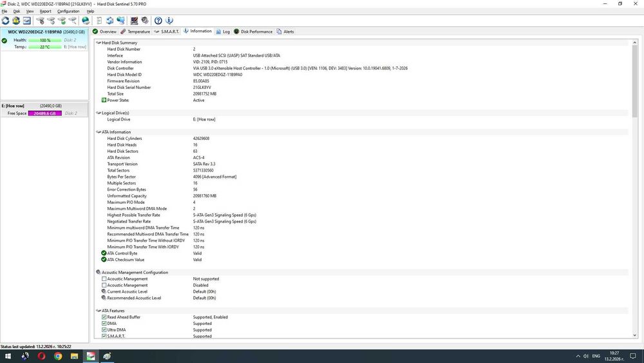
Task: Click the green check beside ATA Checksum Value
Action: [104, 259]
